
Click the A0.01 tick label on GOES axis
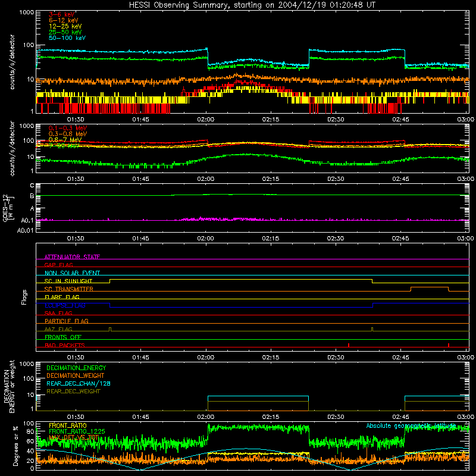[26, 231]
